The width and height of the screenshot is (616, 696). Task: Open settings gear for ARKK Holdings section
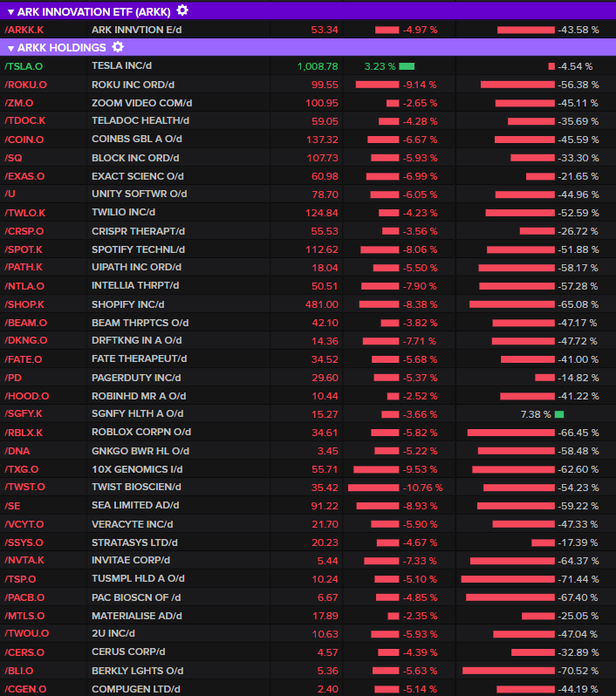118,46
